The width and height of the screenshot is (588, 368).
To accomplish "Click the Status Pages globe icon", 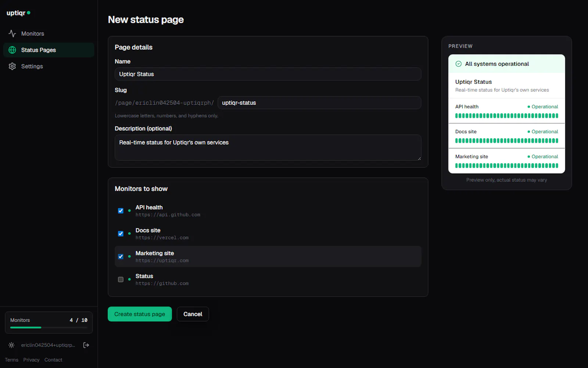I will click(12, 50).
